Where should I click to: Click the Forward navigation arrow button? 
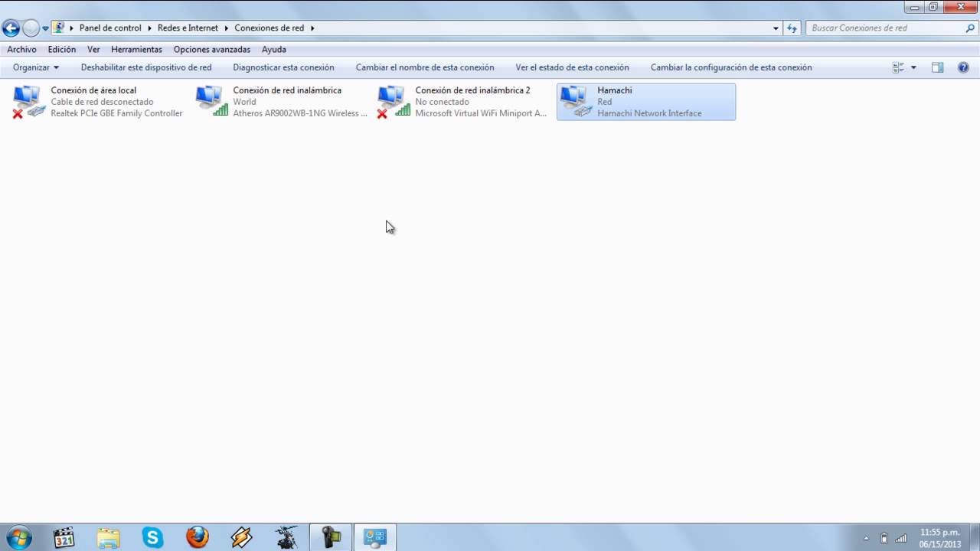click(x=31, y=28)
